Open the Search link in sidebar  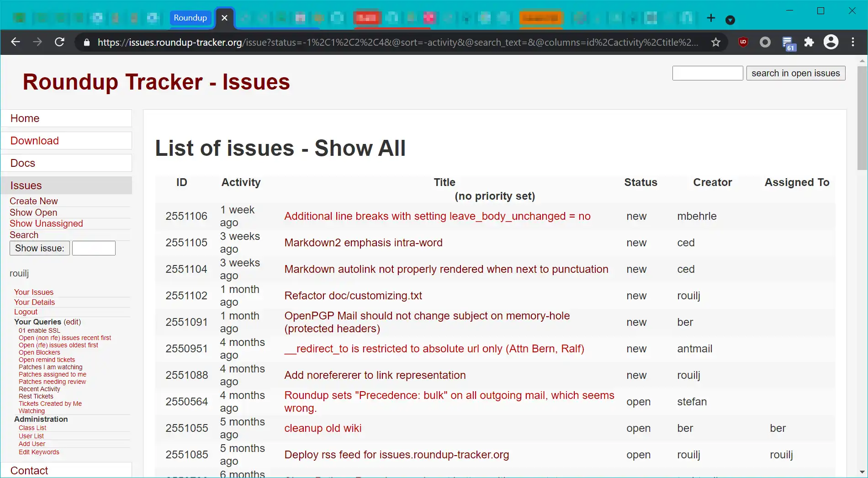click(24, 235)
